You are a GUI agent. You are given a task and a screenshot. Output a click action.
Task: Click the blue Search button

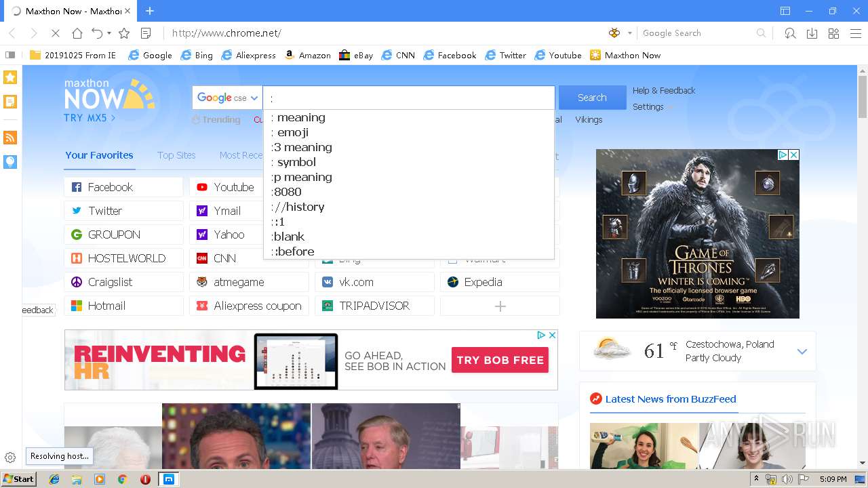[592, 98]
